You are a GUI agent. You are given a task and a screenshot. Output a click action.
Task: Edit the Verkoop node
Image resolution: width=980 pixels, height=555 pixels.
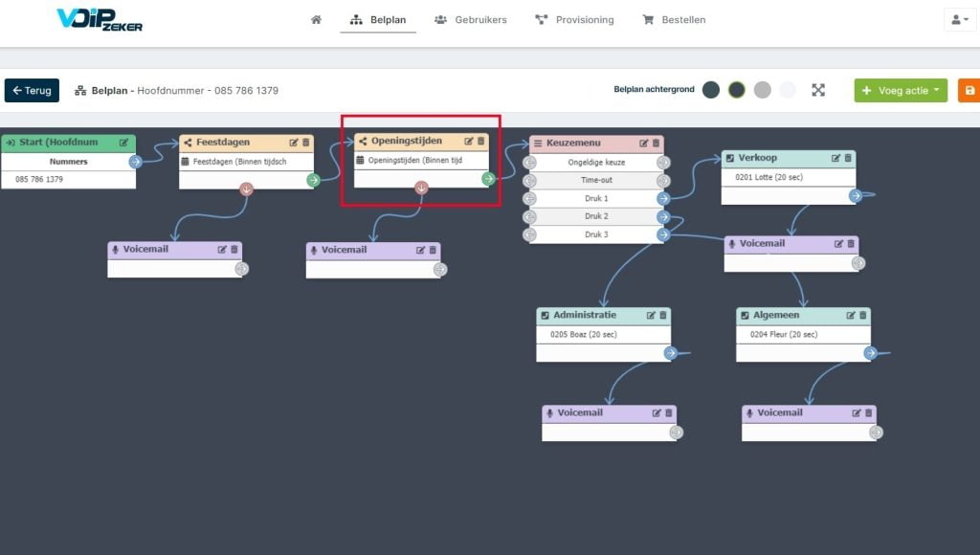point(835,158)
